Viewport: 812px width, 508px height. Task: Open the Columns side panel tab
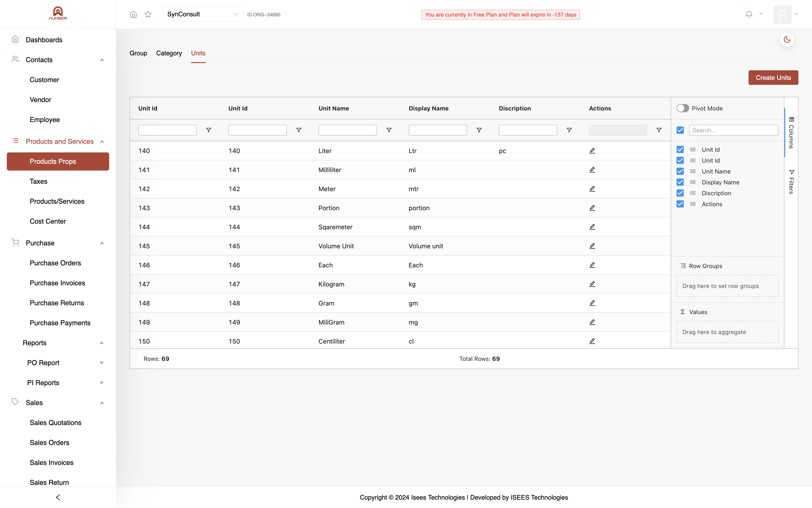pyautogui.click(x=791, y=133)
